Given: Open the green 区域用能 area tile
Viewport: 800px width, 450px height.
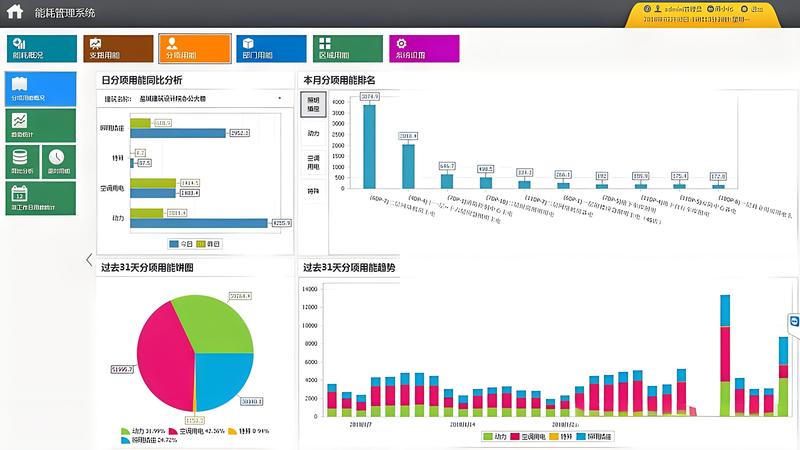Looking at the screenshot, I should pos(347,49).
